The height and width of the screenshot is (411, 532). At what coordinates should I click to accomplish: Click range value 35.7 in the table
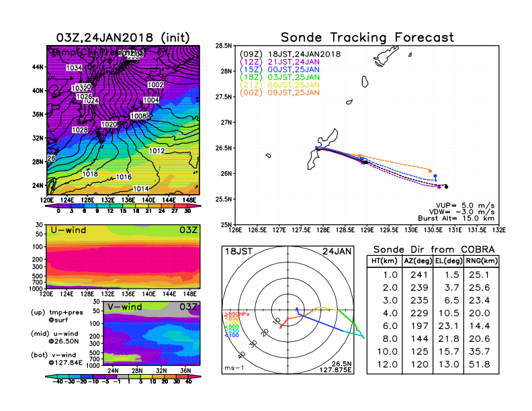pos(479,351)
